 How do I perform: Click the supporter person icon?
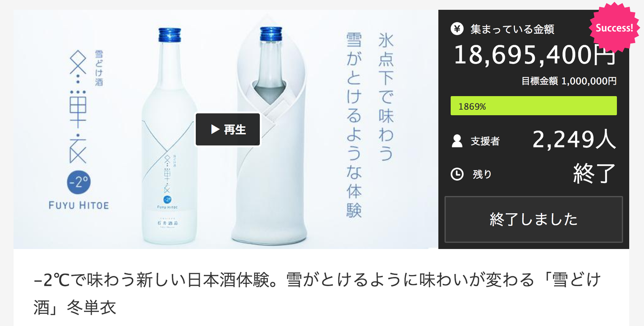click(457, 141)
